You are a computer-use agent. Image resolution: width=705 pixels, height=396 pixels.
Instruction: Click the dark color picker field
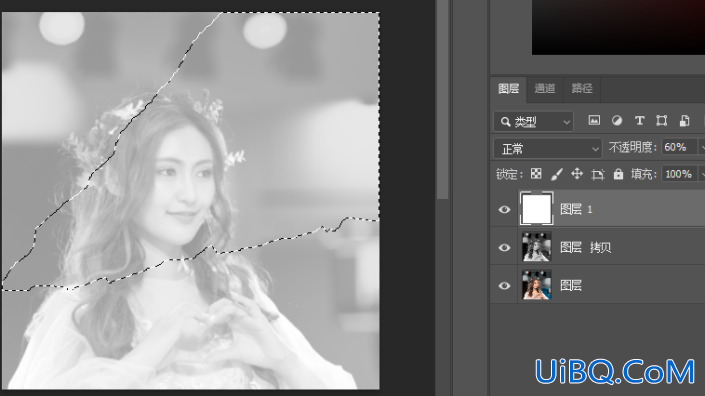(618, 27)
